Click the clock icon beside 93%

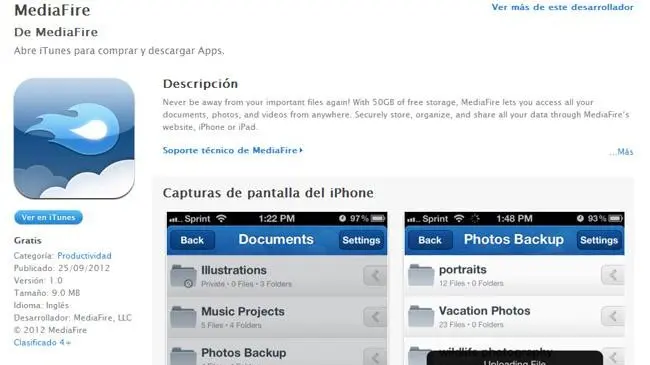tap(580, 218)
